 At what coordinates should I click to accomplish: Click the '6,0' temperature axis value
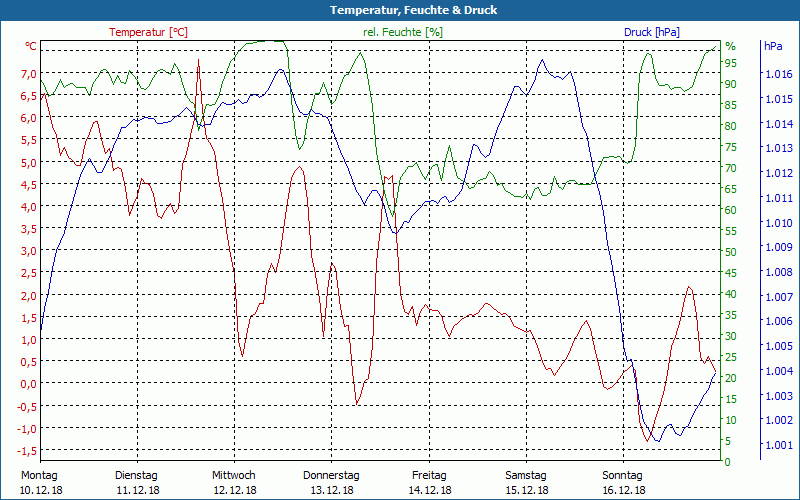[29, 118]
